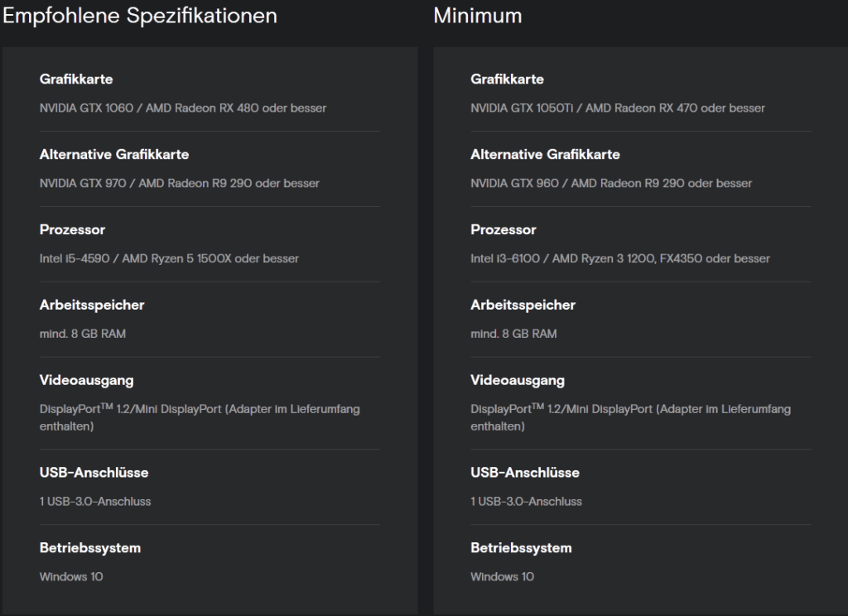Click recommended Videoausgang DisplayPort description

pyautogui.click(x=200, y=417)
